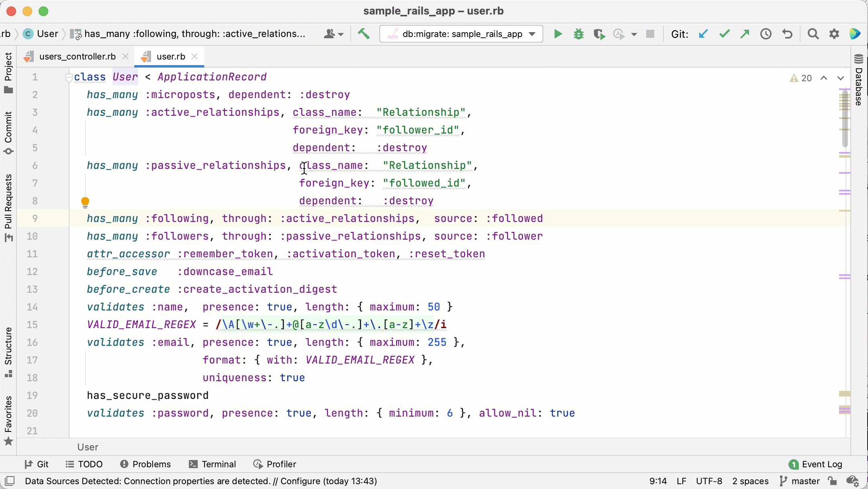Start debugging with the bug icon

tap(578, 34)
